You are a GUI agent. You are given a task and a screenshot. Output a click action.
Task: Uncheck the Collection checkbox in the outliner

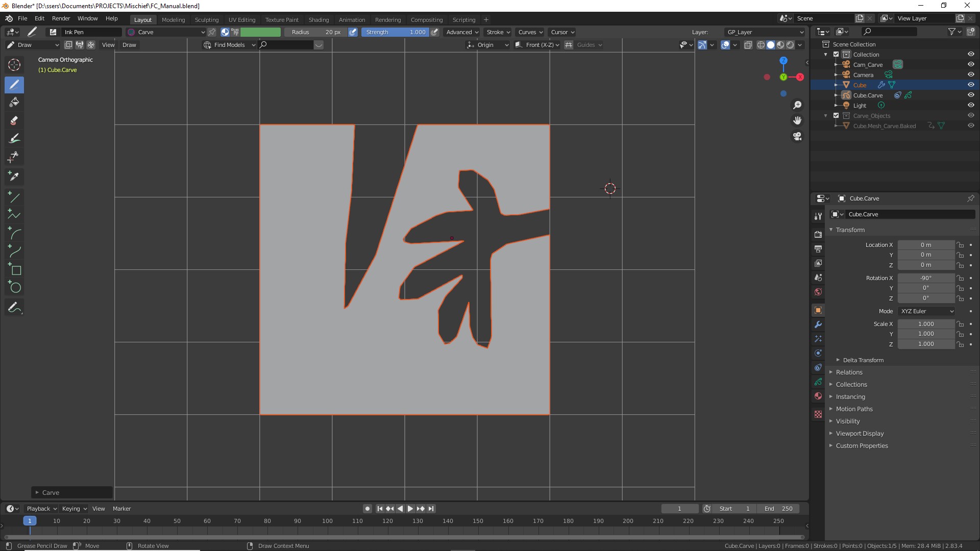[x=836, y=54]
